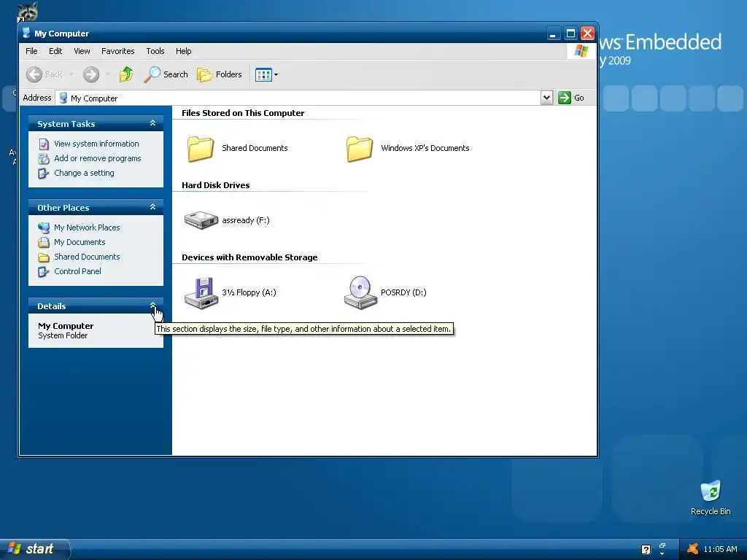Click Add or remove programs link

coord(97,158)
